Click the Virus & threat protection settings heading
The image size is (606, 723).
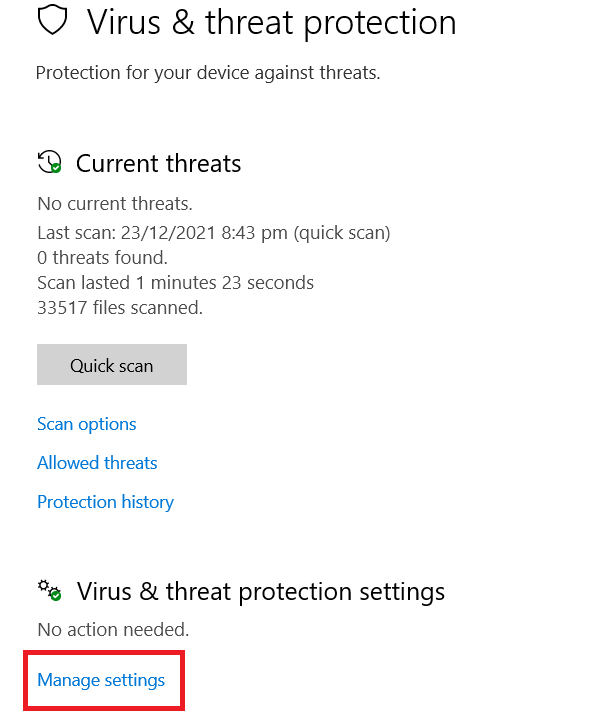coord(261,592)
